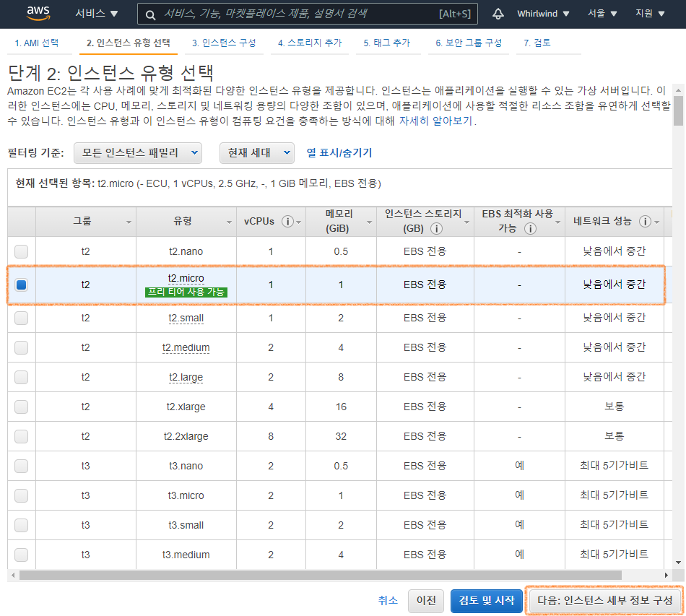Go to step 3. 인스턴스 구성 tab
This screenshot has width=686, height=616.
click(x=224, y=43)
